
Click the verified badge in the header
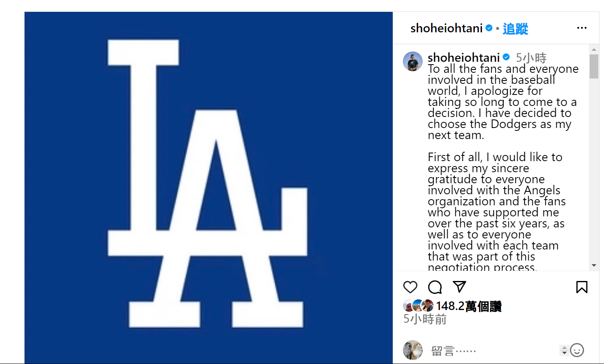[x=489, y=28]
